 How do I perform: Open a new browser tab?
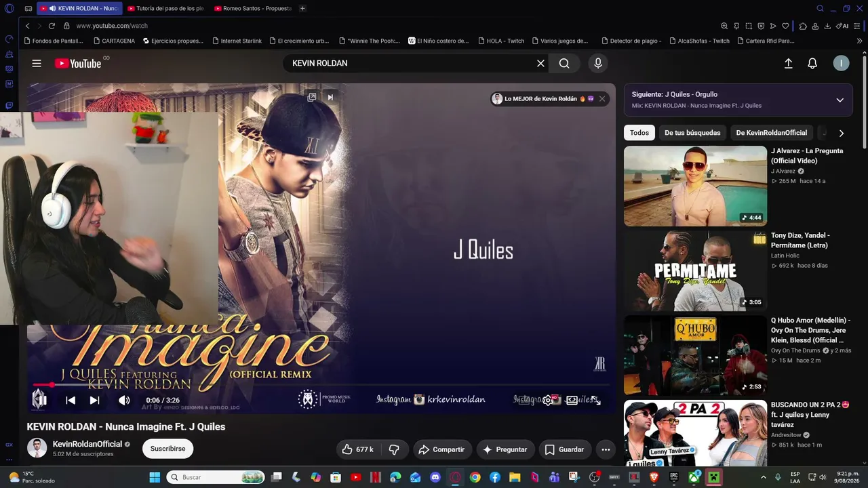coord(302,8)
